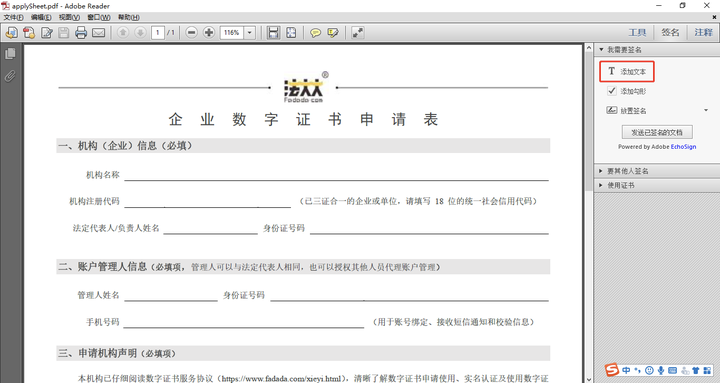Open the EchoSign link

coord(683,147)
